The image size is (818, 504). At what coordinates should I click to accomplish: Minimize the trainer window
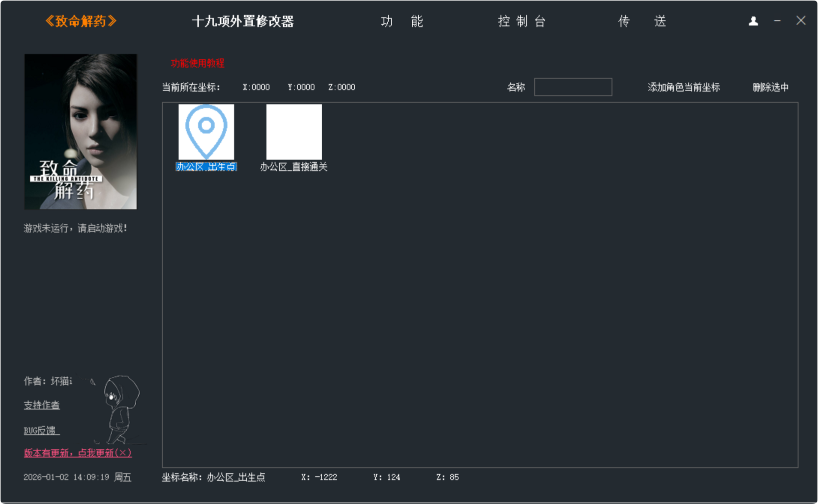coord(777,21)
